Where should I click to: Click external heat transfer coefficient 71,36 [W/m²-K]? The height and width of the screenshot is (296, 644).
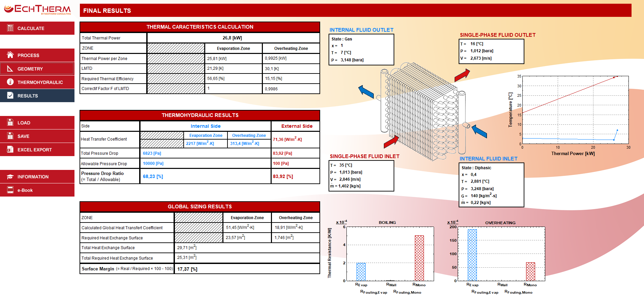click(x=287, y=139)
